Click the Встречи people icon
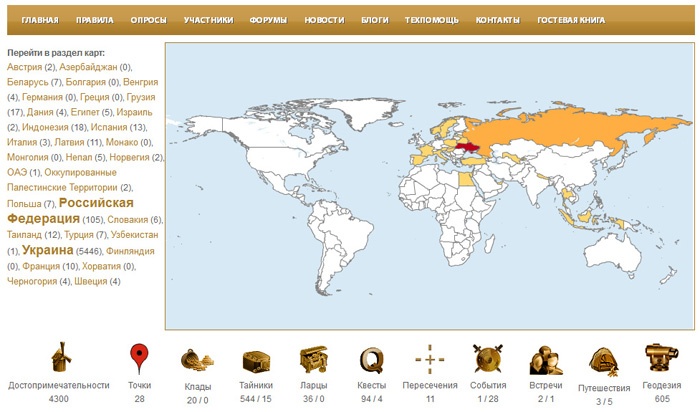Screen dimensions: 700x412 pyautogui.click(x=546, y=360)
